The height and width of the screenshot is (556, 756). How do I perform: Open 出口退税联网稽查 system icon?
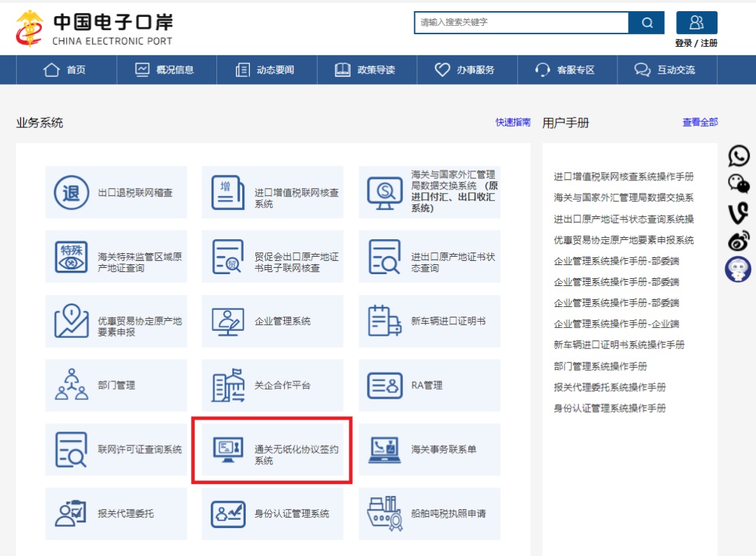[x=71, y=192]
